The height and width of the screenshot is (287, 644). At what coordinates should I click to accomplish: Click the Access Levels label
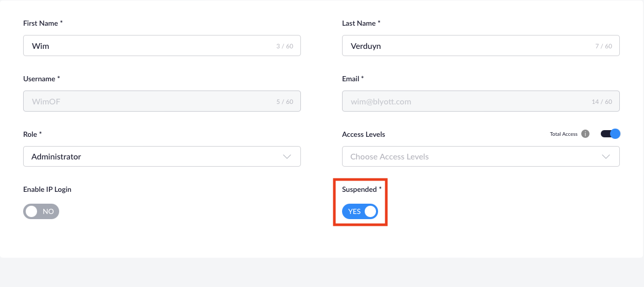click(364, 134)
